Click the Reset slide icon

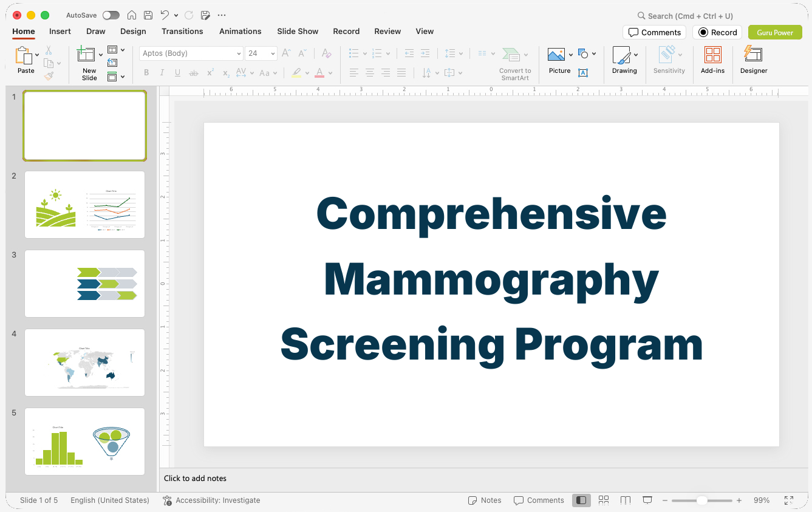coord(112,63)
